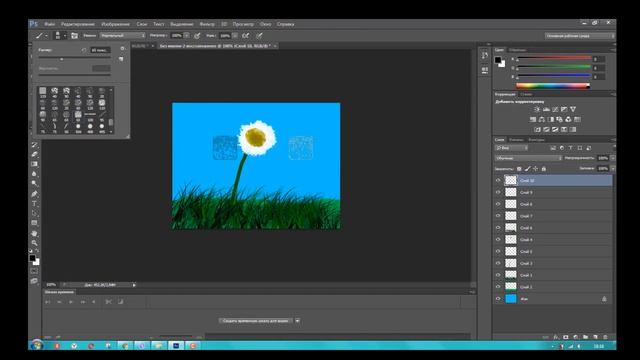The height and width of the screenshot is (360, 640).
Task: Open brush Flow slider arrow in options bar
Action: pos(235,36)
